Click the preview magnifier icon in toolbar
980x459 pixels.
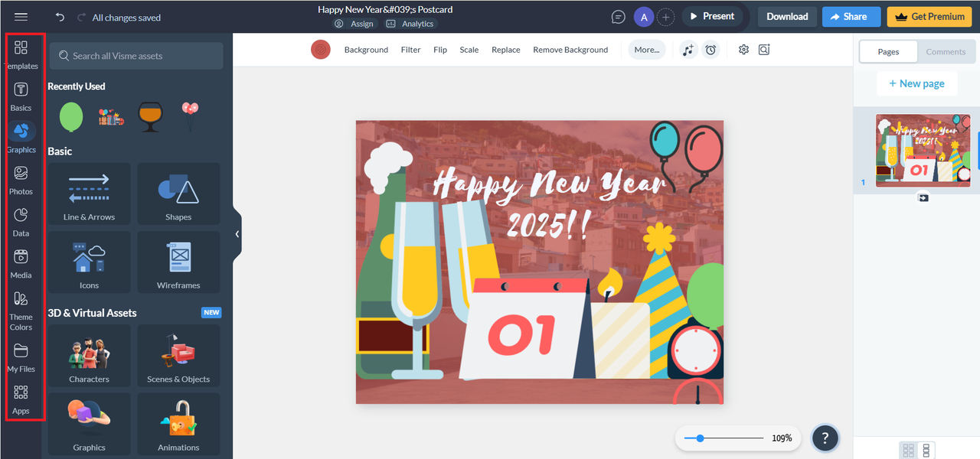pyautogui.click(x=764, y=50)
